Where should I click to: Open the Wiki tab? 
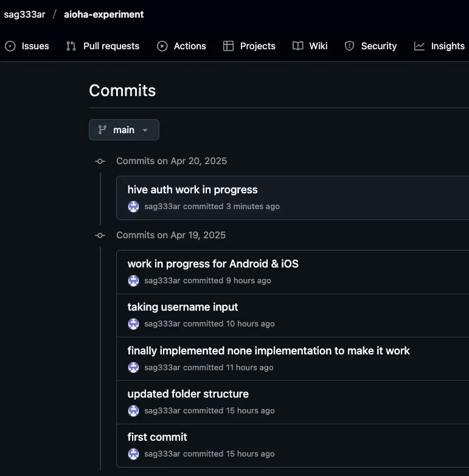[x=310, y=46]
